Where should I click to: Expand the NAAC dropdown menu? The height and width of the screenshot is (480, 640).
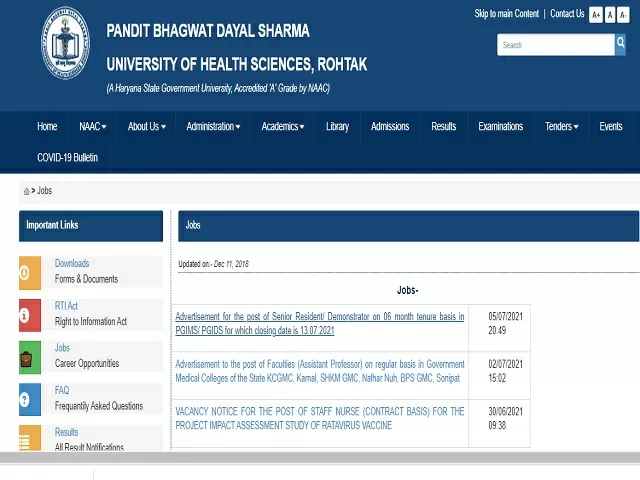pos(93,127)
